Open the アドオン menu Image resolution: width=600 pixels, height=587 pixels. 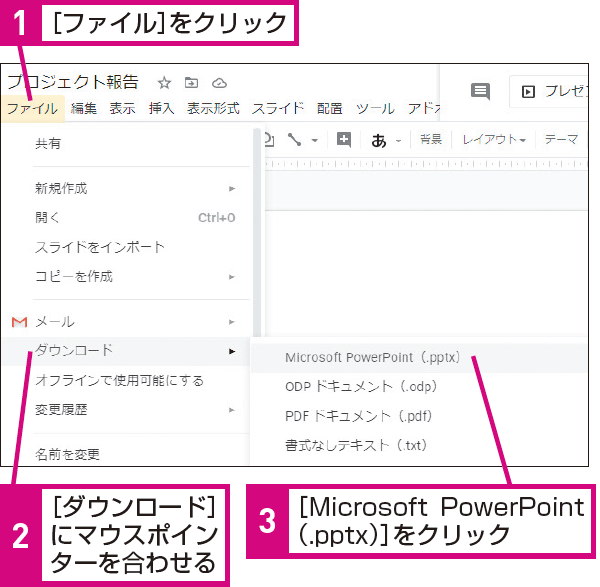(424, 108)
